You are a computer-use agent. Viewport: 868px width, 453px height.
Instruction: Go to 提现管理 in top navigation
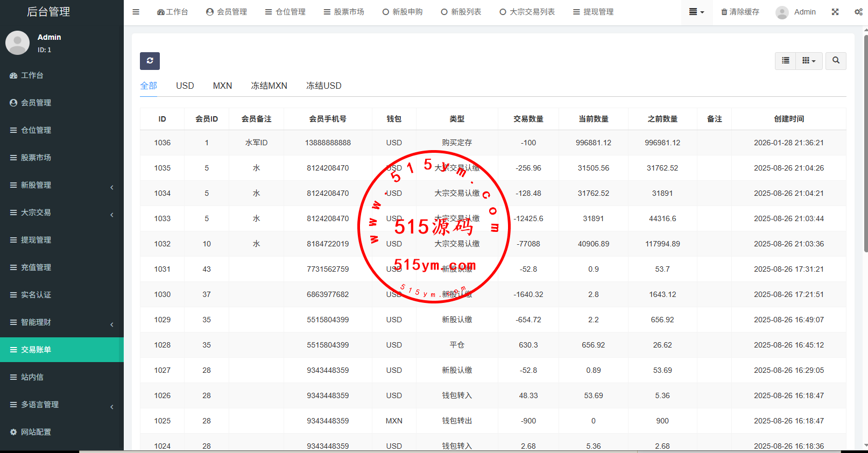coord(593,12)
